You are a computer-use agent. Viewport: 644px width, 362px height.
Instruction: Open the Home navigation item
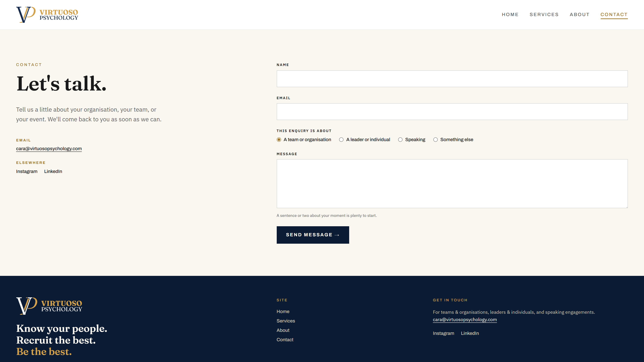click(510, 14)
